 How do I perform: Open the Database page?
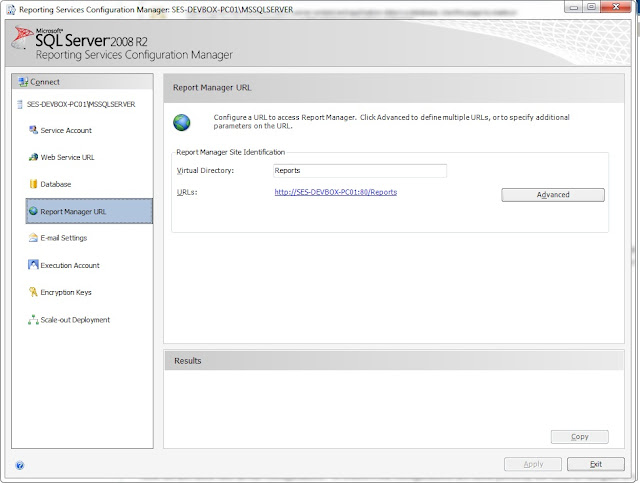pos(56,184)
